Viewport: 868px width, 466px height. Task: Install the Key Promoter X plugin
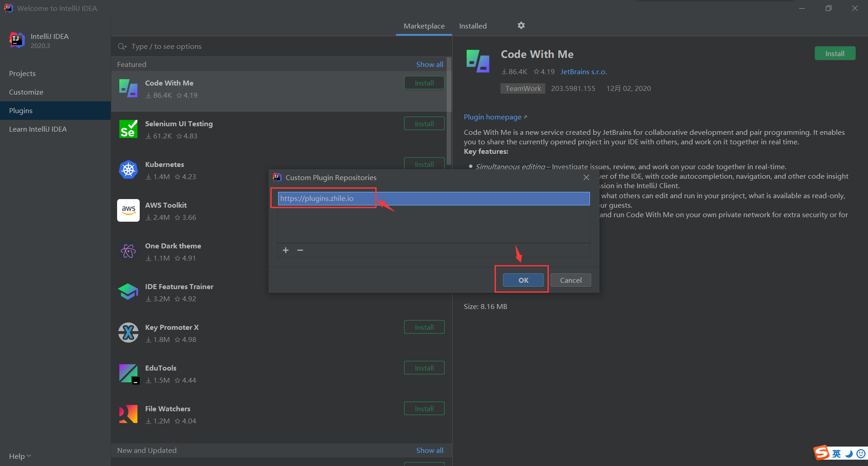click(424, 327)
